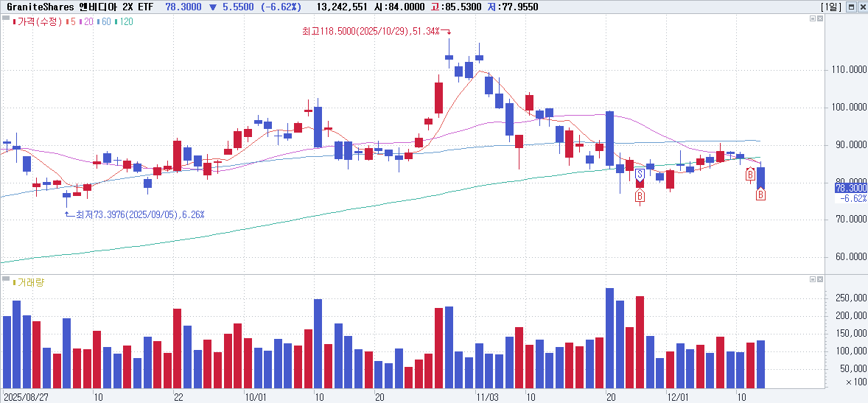
Task: Minimize the price (가격) chart panel
Action: pyautogui.click(x=813, y=18)
